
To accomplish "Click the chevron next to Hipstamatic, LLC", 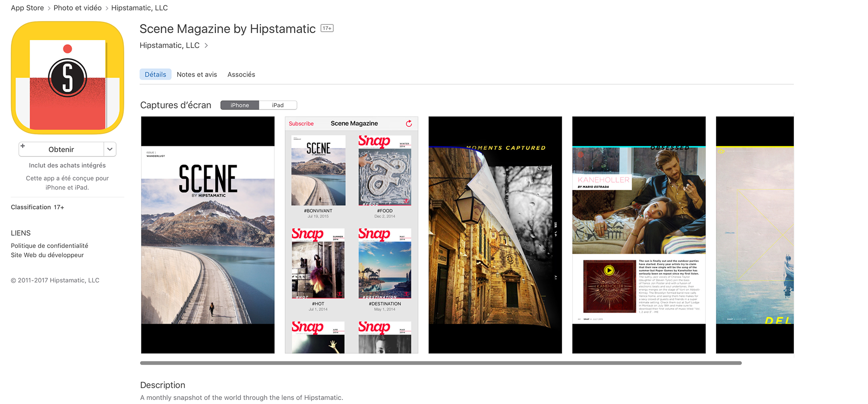I will 206,45.
